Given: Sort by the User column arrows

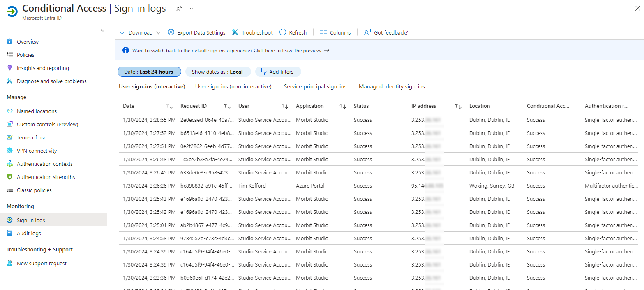Looking at the screenshot, I should click(285, 106).
